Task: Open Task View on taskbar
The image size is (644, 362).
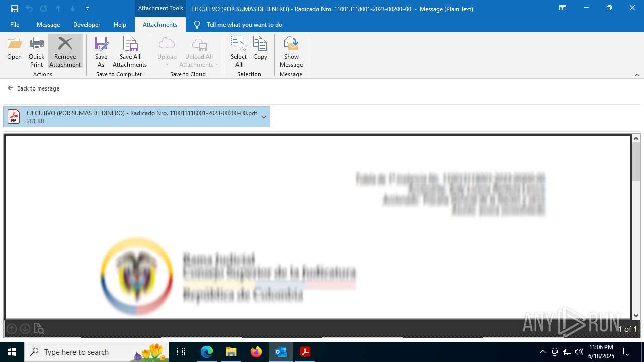Action: [x=182, y=352]
